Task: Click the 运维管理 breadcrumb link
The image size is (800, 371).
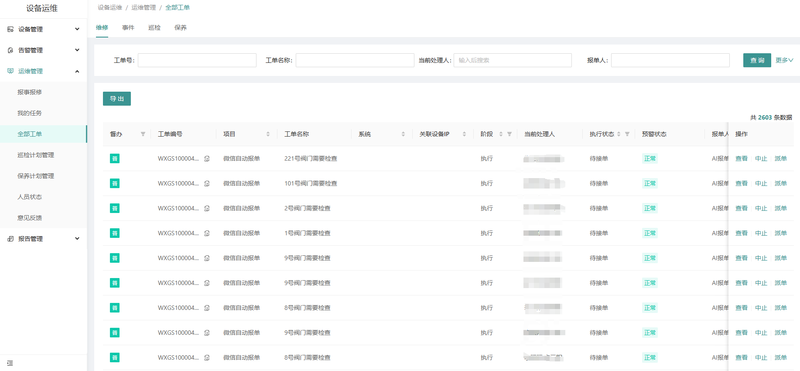Action: click(x=143, y=8)
